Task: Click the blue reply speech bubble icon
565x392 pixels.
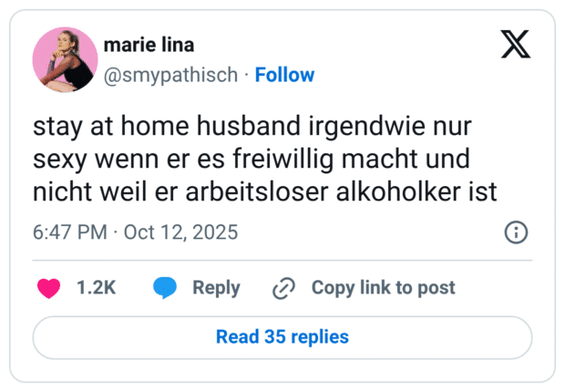Action: click(165, 288)
